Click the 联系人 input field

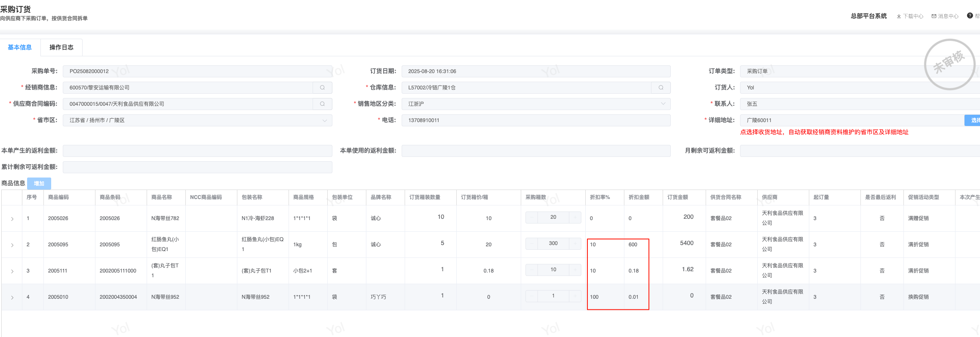pos(860,104)
